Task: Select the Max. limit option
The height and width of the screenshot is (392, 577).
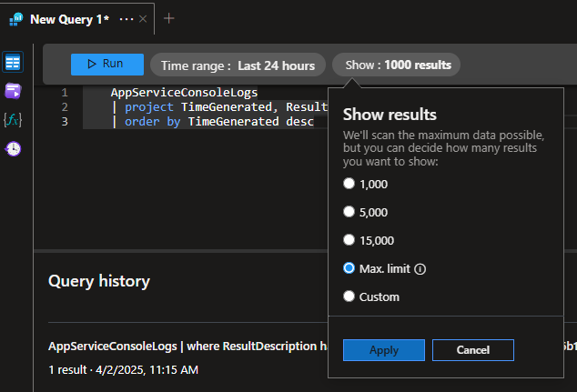Action: coord(349,268)
